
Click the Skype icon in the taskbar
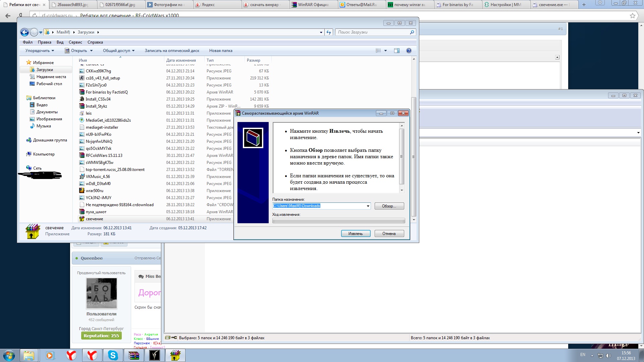point(113,355)
